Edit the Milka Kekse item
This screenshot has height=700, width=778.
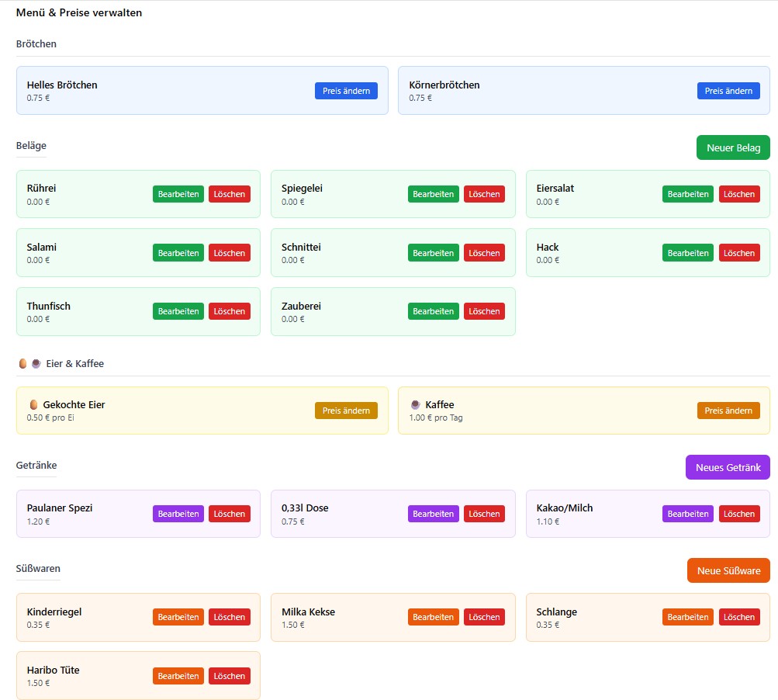pos(433,617)
